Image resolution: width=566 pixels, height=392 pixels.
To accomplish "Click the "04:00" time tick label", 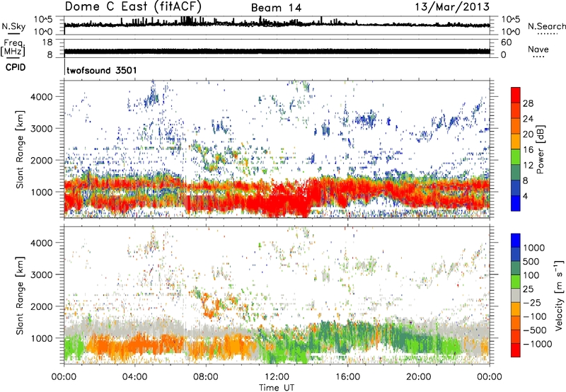I will click(134, 377).
